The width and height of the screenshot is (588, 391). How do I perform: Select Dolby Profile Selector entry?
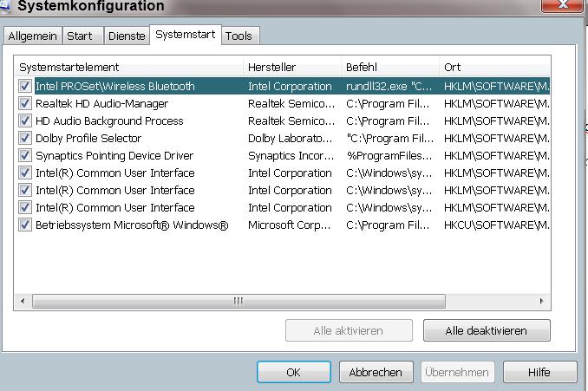(283, 139)
